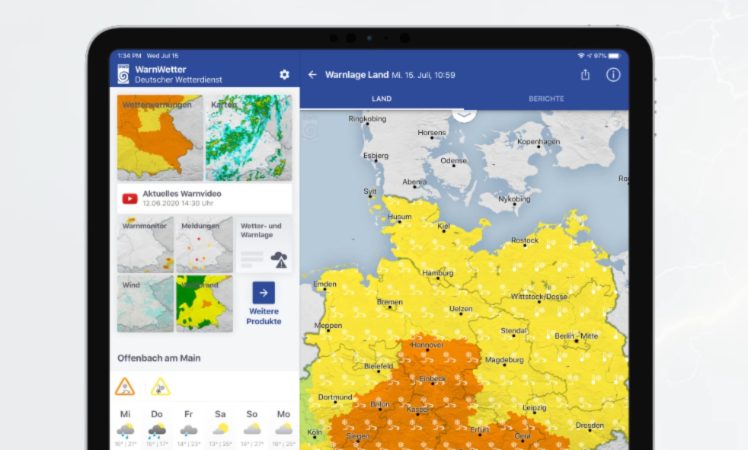Tap the yellow warning triangle for Offenbach

[x=160, y=387]
